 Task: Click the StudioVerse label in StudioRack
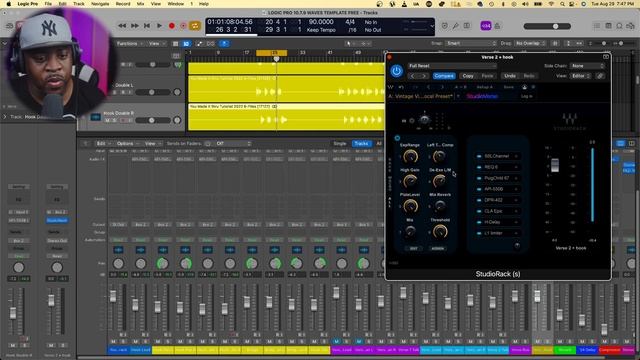482,96
